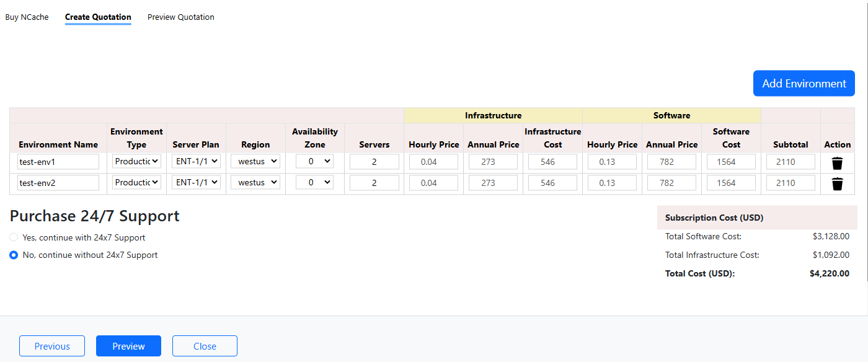Screen dimensions: 868x362
Task: Click the yellow Infrastructure group header
Action: [493, 115]
